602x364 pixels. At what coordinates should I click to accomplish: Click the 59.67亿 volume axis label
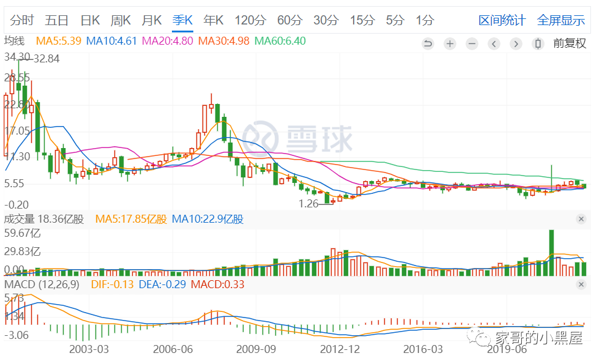[x=22, y=233]
